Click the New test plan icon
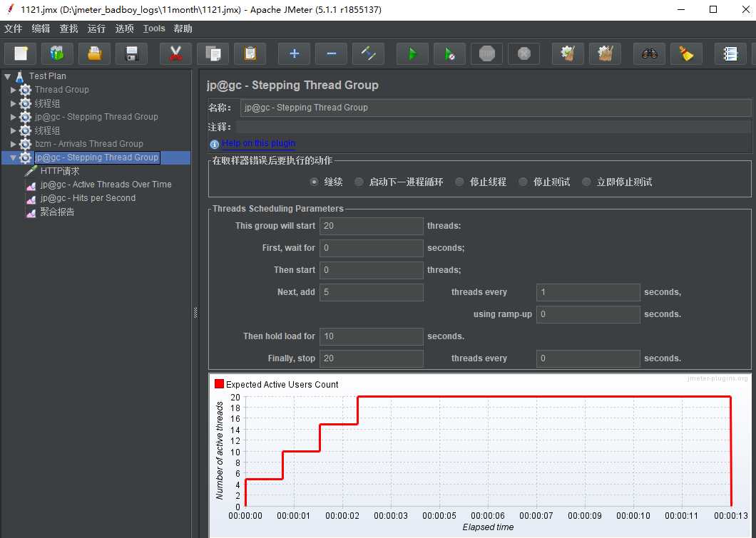Screen dimensions: 756x538 (x=20, y=53)
